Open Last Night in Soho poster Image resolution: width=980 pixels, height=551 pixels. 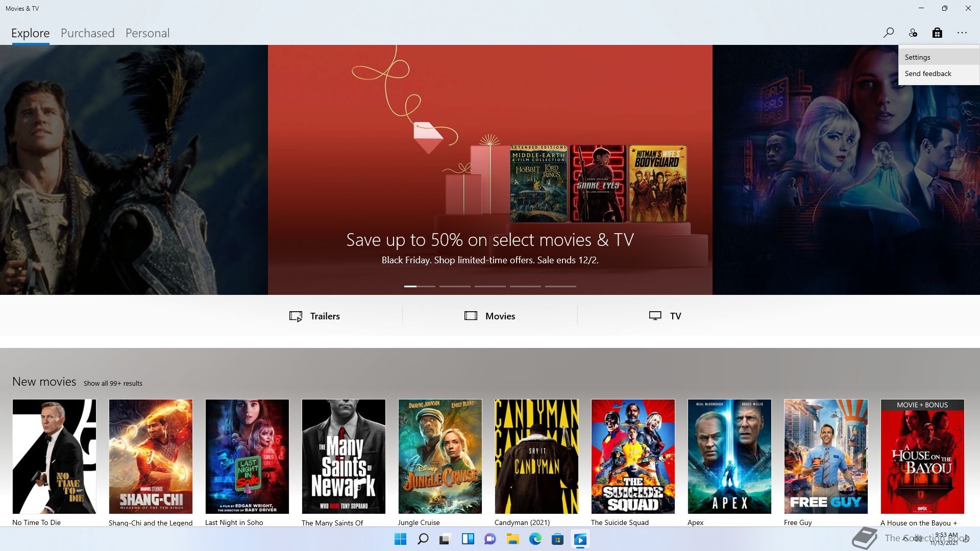coord(247,457)
